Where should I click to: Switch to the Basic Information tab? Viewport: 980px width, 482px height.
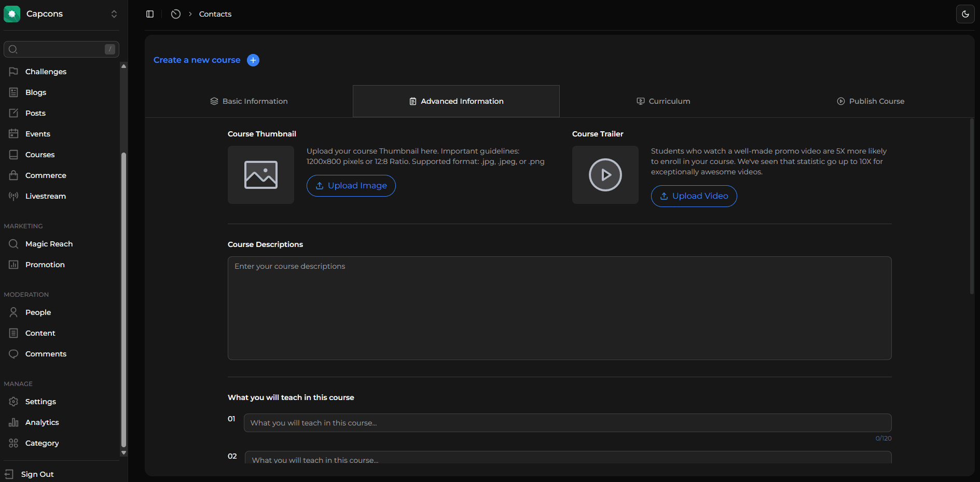point(249,101)
